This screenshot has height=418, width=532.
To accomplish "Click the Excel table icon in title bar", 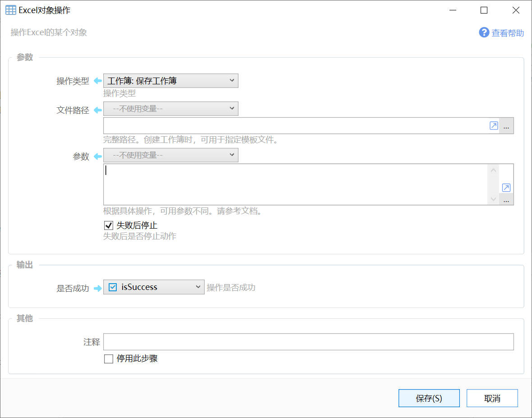I will coord(10,10).
